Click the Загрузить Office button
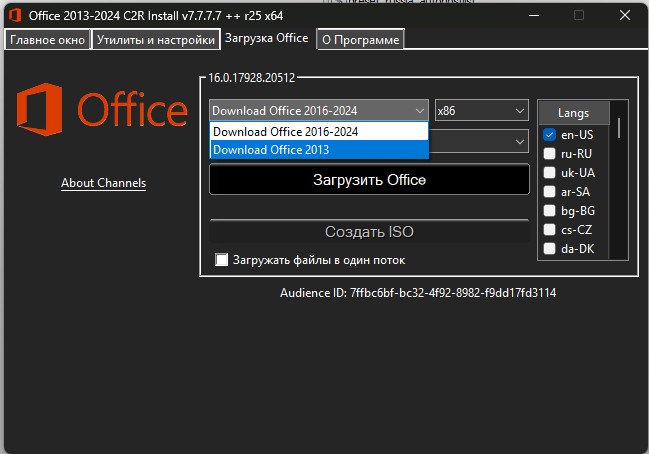649x454 pixels. (x=369, y=180)
